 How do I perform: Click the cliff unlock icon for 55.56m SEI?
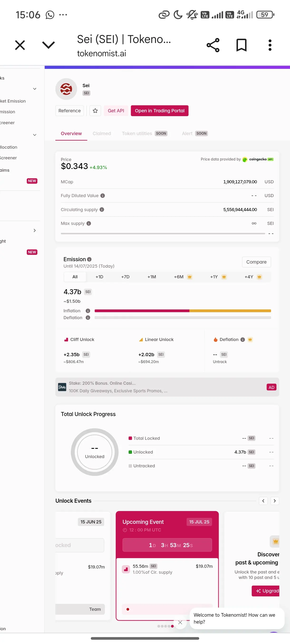pyautogui.click(x=126, y=569)
